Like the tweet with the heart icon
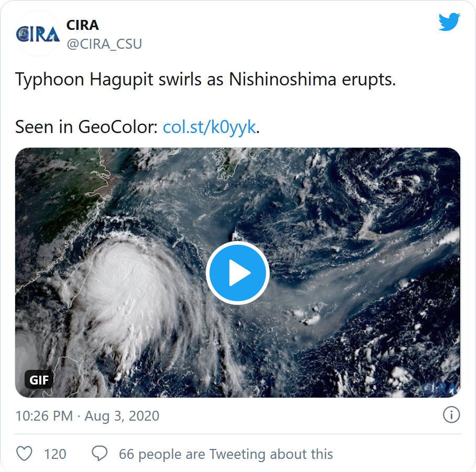The image size is (476, 472). click(x=25, y=454)
